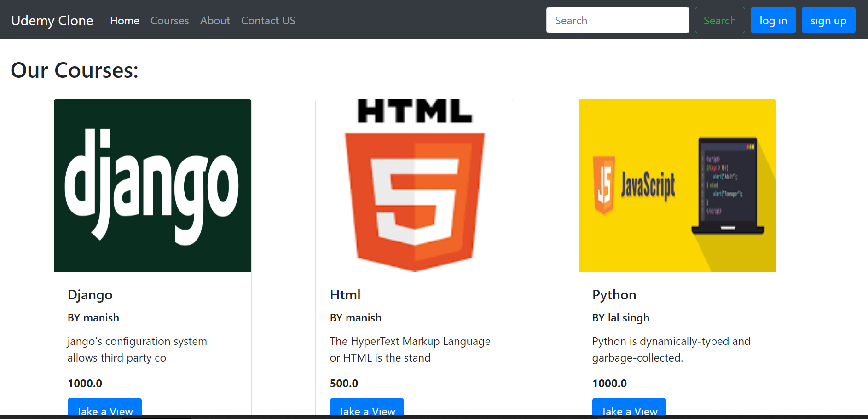This screenshot has width=868, height=419.
Task: Focus the Search input field
Action: pos(618,20)
